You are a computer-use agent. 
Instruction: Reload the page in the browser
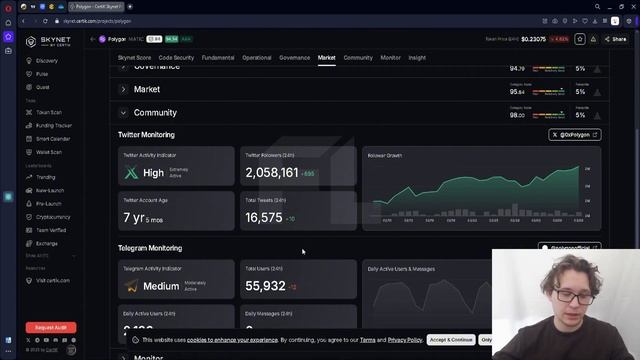click(45, 21)
